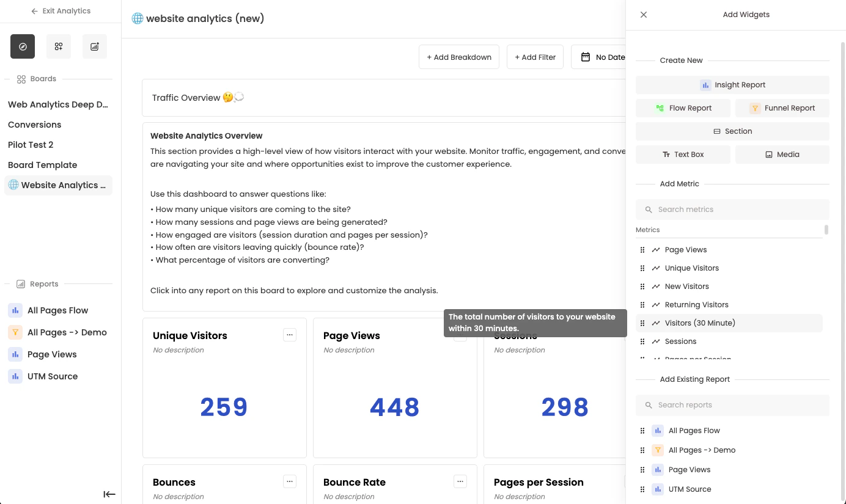The width and height of the screenshot is (846, 504).
Task: Click the compass explore icon in sidebar
Action: pyautogui.click(x=23, y=46)
